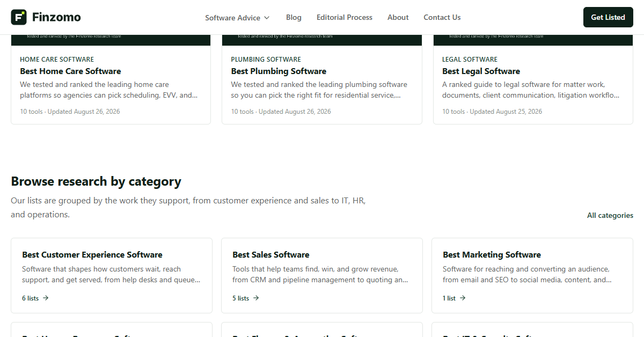Open the Finzomo home link text
The width and height of the screenshot is (644, 337).
56,17
